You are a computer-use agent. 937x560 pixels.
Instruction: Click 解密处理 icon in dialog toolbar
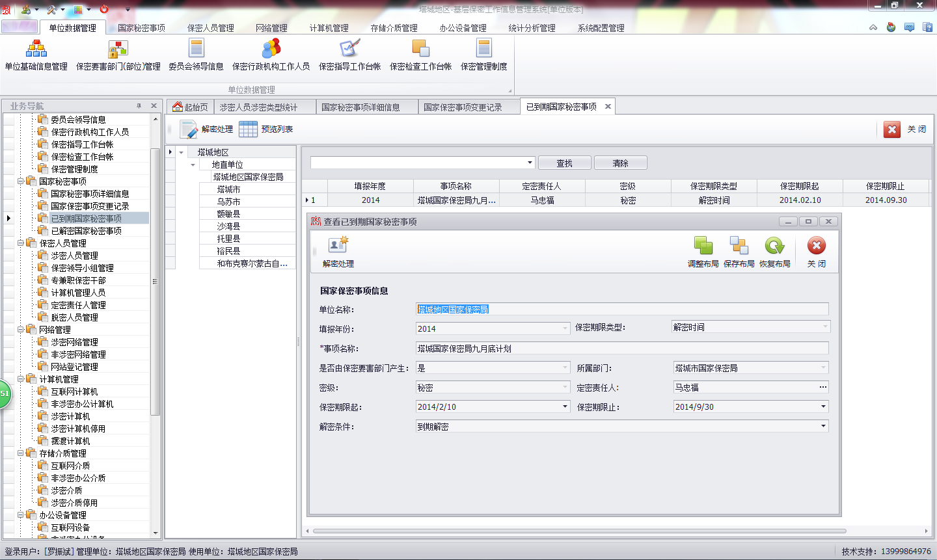(338, 246)
